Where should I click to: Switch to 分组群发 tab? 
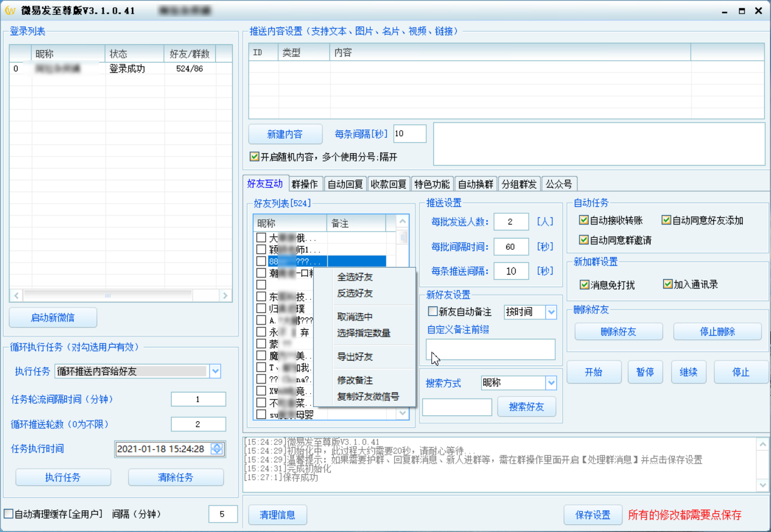pos(519,184)
